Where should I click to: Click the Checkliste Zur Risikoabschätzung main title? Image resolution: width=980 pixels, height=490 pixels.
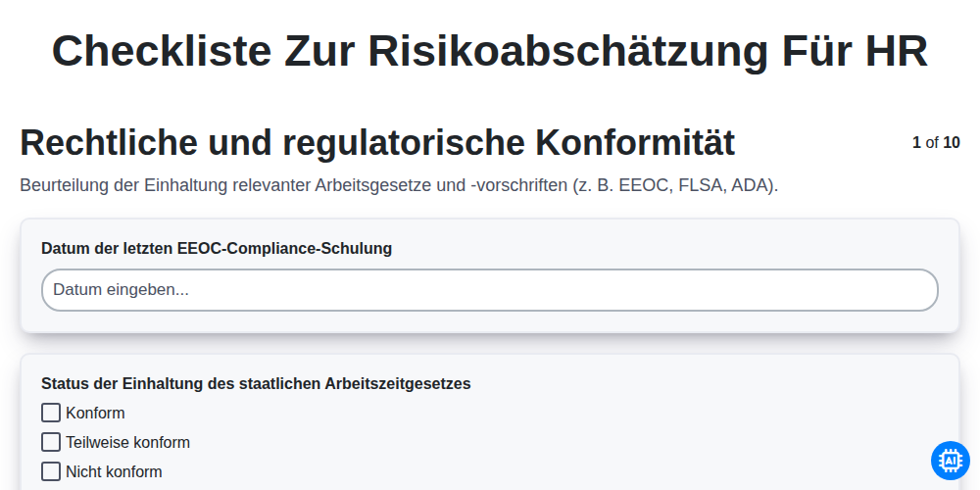click(x=490, y=51)
